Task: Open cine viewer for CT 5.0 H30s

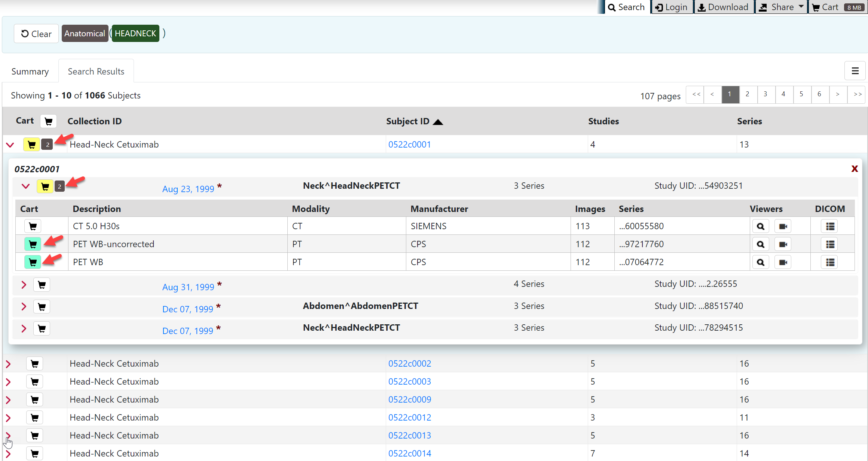Action: click(783, 226)
